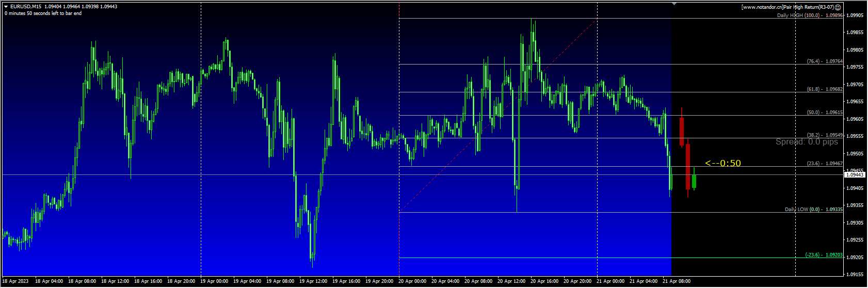Select the (50.0) - 1.09615 Fibonacci label
The width and height of the screenshot is (868, 288).
[x=825, y=113]
